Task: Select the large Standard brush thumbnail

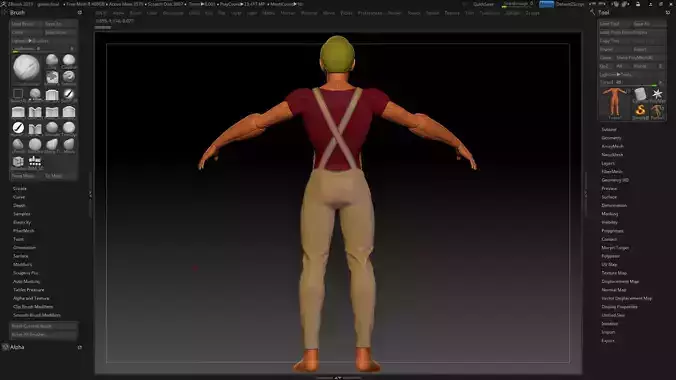Action: coord(26,68)
